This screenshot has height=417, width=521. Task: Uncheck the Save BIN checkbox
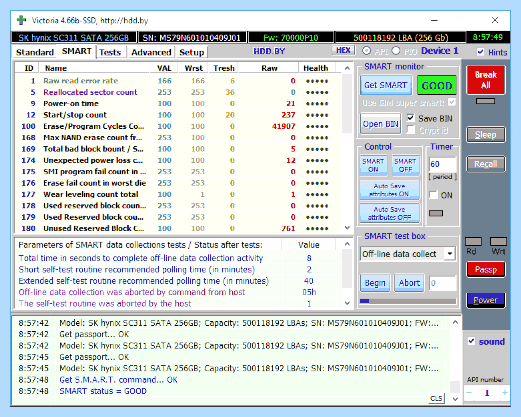click(x=411, y=118)
